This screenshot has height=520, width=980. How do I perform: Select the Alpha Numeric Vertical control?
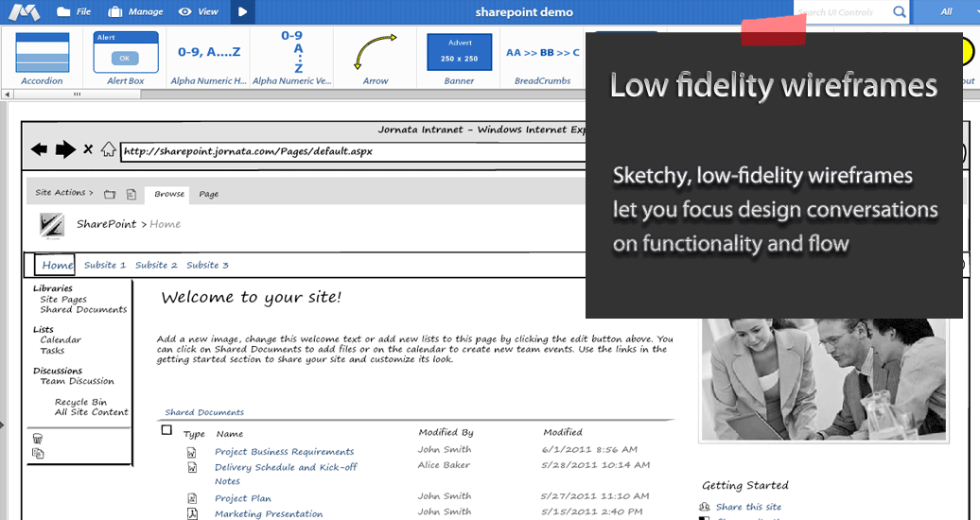292,58
